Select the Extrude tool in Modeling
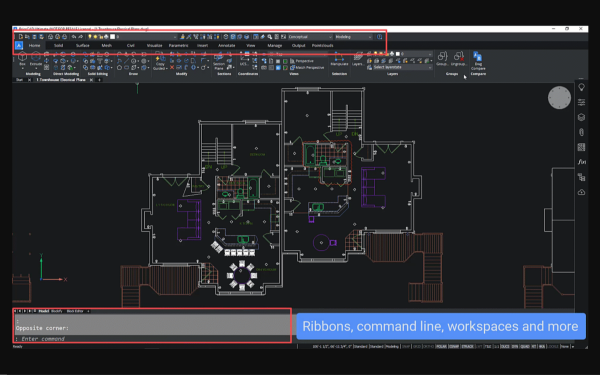 36,59
